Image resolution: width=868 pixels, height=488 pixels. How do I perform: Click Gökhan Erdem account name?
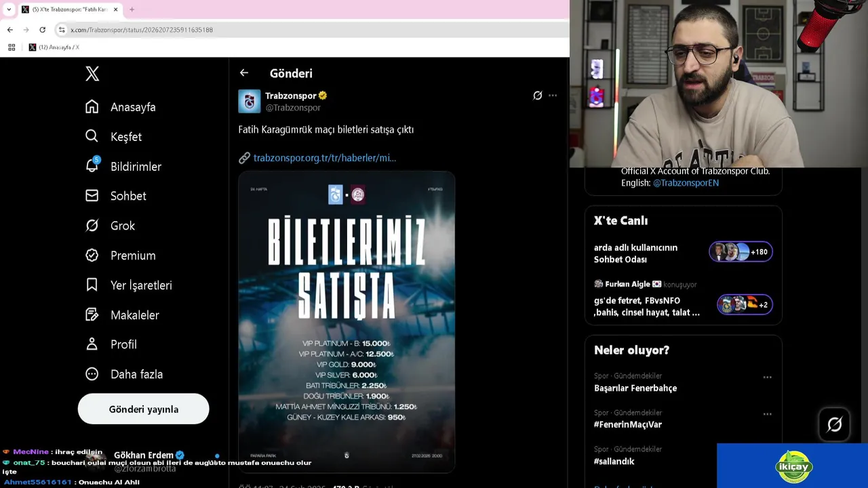pyautogui.click(x=144, y=455)
